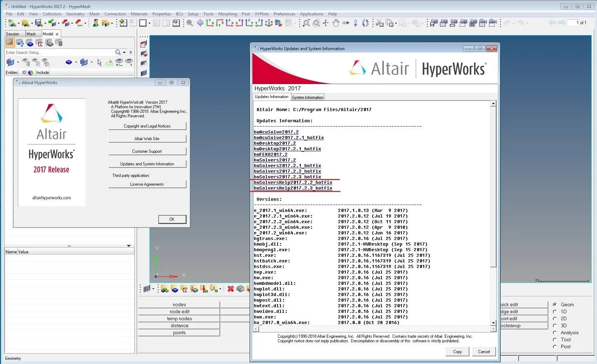Open the Save Model dropdown arrow
Image resolution: width=597 pixels, height=364 pixels.
(x=45, y=24)
